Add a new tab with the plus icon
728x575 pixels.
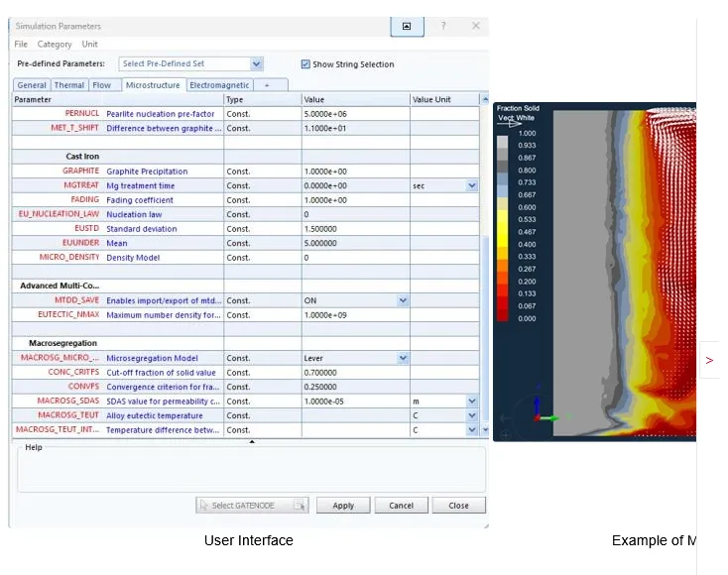266,85
